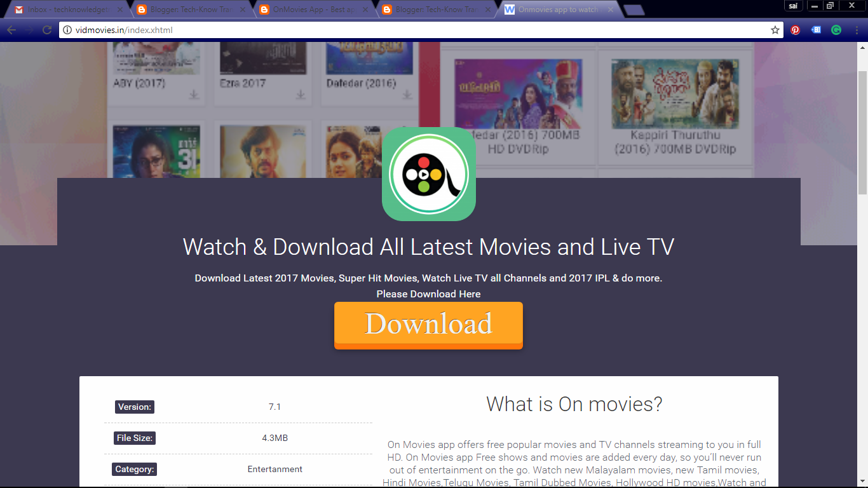Image resolution: width=868 pixels, height=488 pixels.
Task: Click the file size value 4.3MB
Action: click(275, 438)
